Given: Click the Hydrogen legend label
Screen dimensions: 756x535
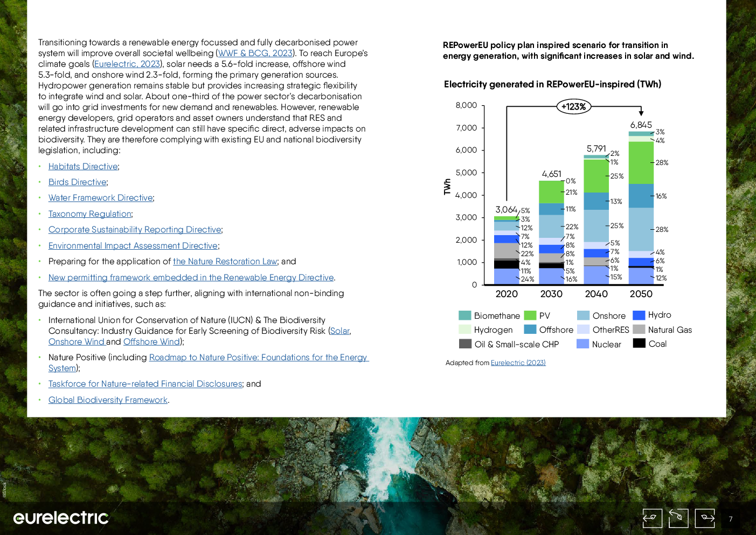Looking at the screenshot, I should point(494,330).
